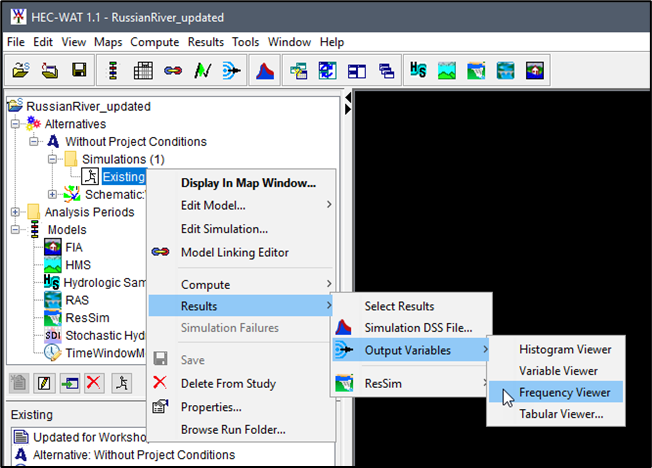Select Tabular Viewer
Screen dimensions: 652x468
pyautogui.click(x=556, y=414)
